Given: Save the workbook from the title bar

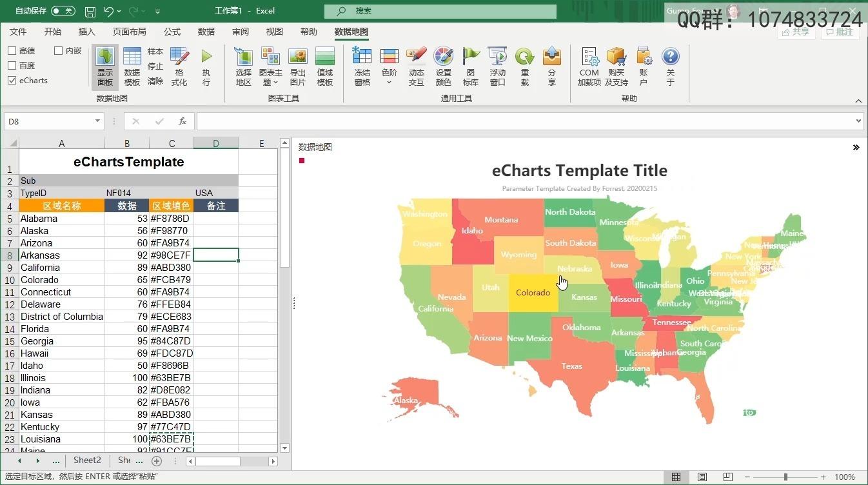Looking at the screenshot, I should pyautogui.click(x=90, y=11).
